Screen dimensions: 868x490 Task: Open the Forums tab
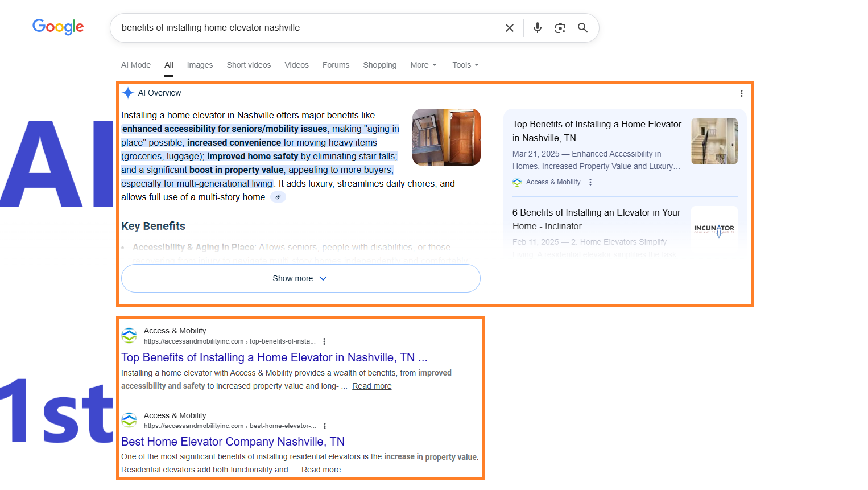point(336,65)
